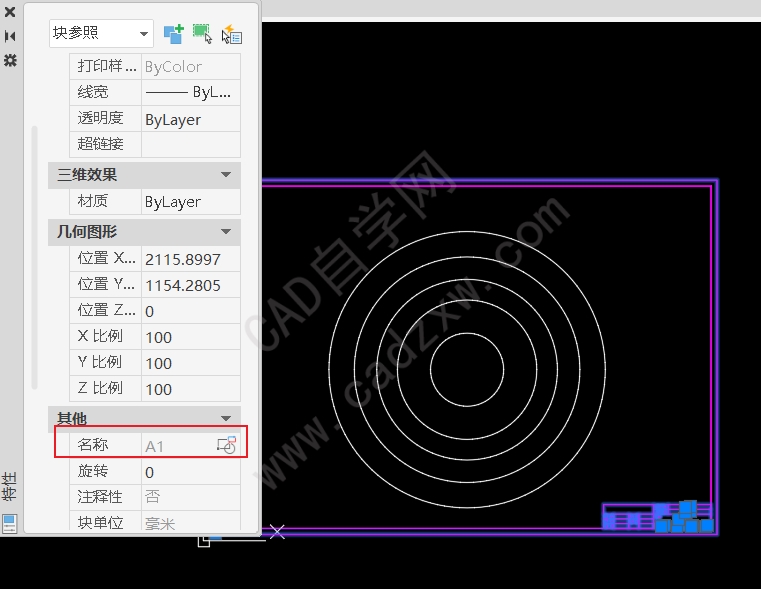Edit 位置 Y value 1154.2805
This screenshot has height=589, width=761.
click(191, 285)
